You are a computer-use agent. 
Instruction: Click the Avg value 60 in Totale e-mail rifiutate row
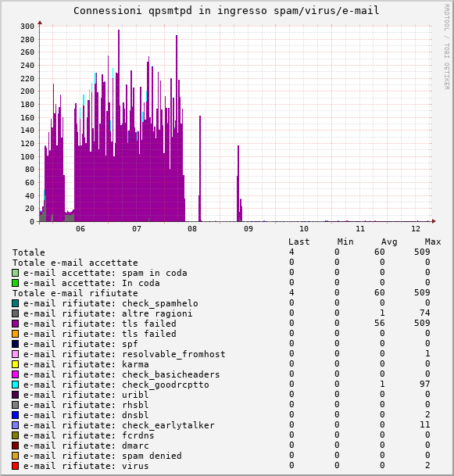tap(379, 292)
